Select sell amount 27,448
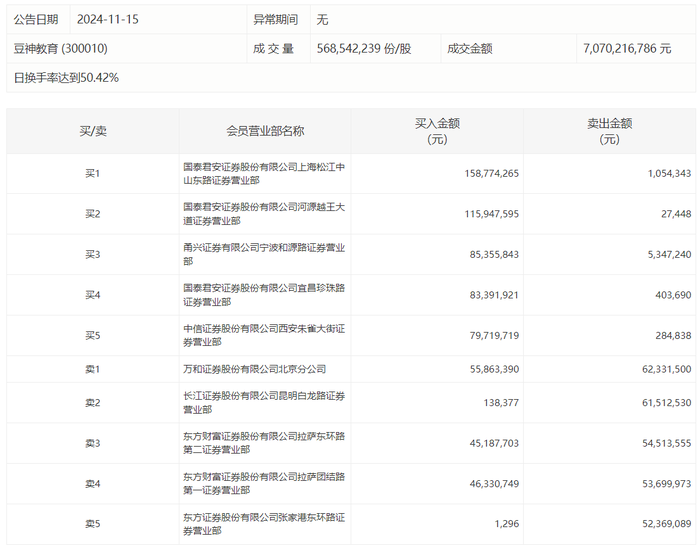This screenshot has width=700, height=548. [676, 214]
